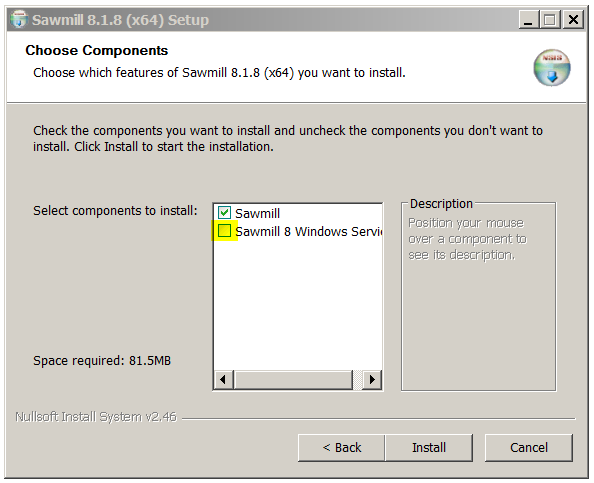Maximize the Sawmill Setup window

click(x=550, y=19)
